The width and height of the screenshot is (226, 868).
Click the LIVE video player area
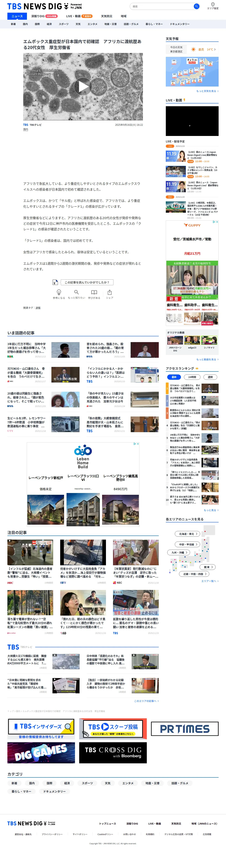tap(192, 121)
